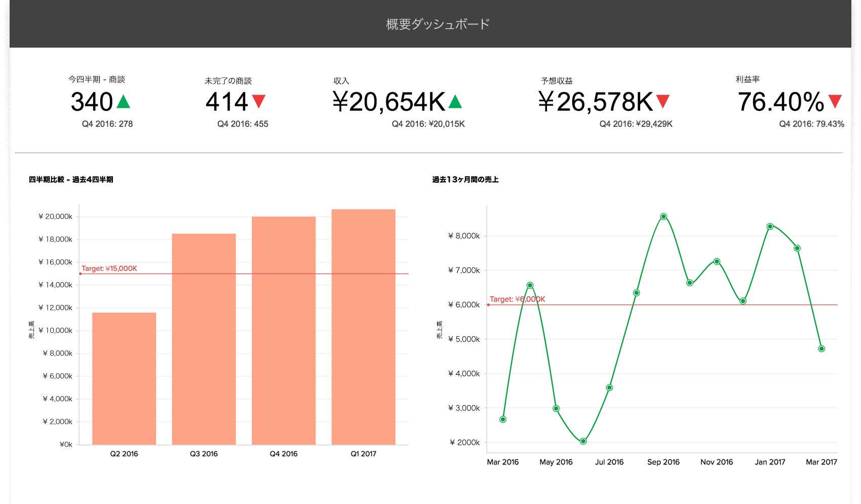The width and height of the screenshot is (861, 504).
Task: Click the Q2 2016 axis label
Action: [x=124, y=454]
